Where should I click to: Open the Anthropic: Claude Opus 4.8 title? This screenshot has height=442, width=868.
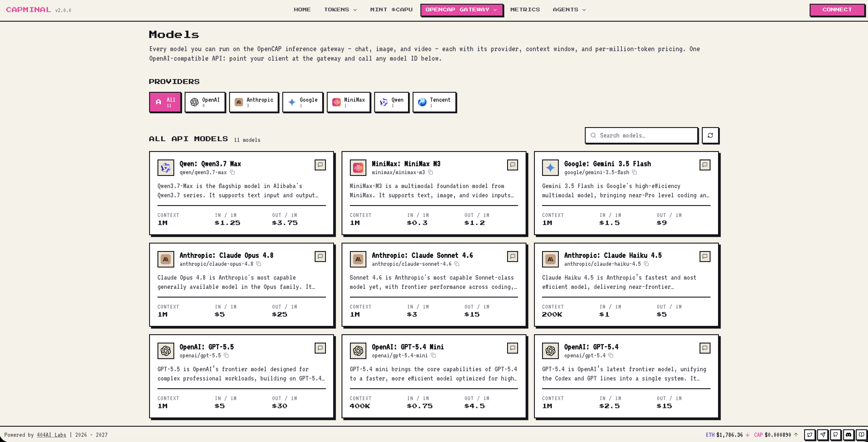pos(227,255)
